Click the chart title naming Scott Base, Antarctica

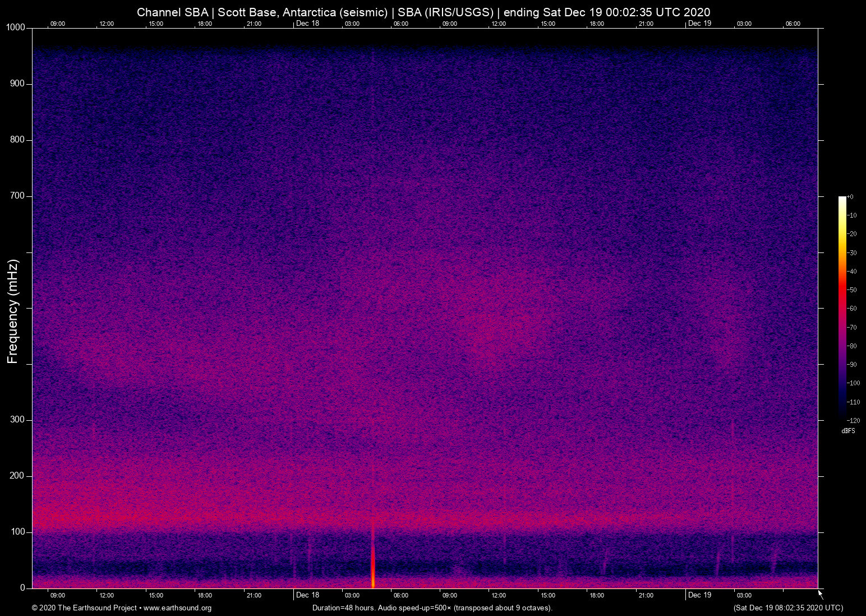pyautogui.click(x=423, y=12)
